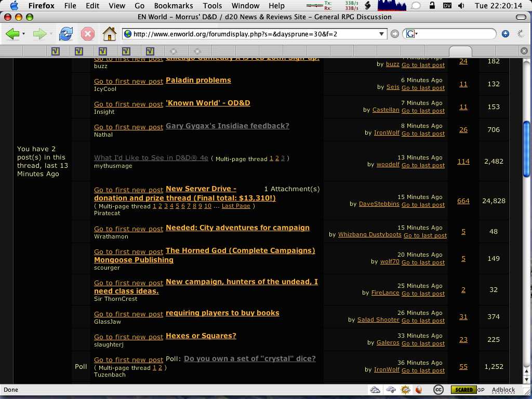Click the globe site icon in the address bar
532x399 pixels.
pos(128,34)
